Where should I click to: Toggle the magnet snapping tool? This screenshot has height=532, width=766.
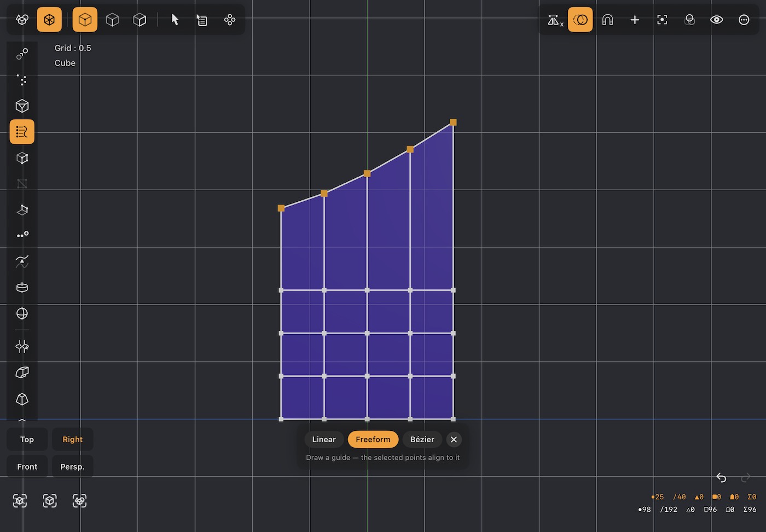[x=607, y=20]
